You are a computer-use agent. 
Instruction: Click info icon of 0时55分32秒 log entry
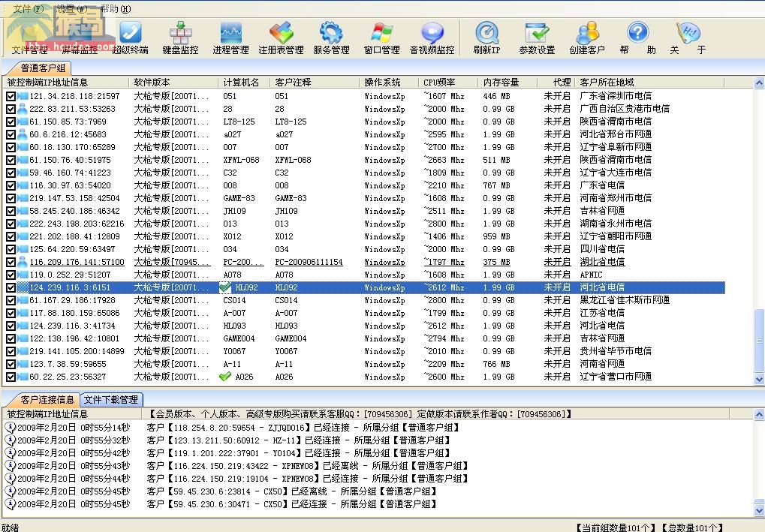tap(11, 440)
